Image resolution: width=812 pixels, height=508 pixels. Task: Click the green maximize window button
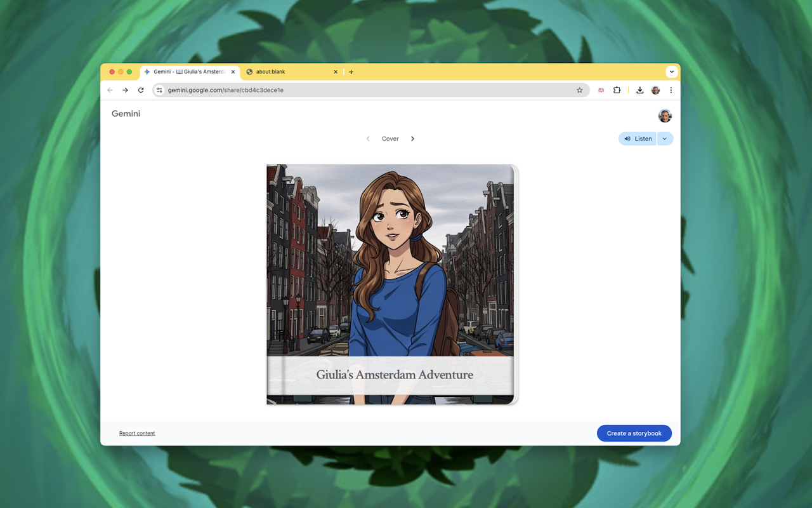click(x=129, y=72)
